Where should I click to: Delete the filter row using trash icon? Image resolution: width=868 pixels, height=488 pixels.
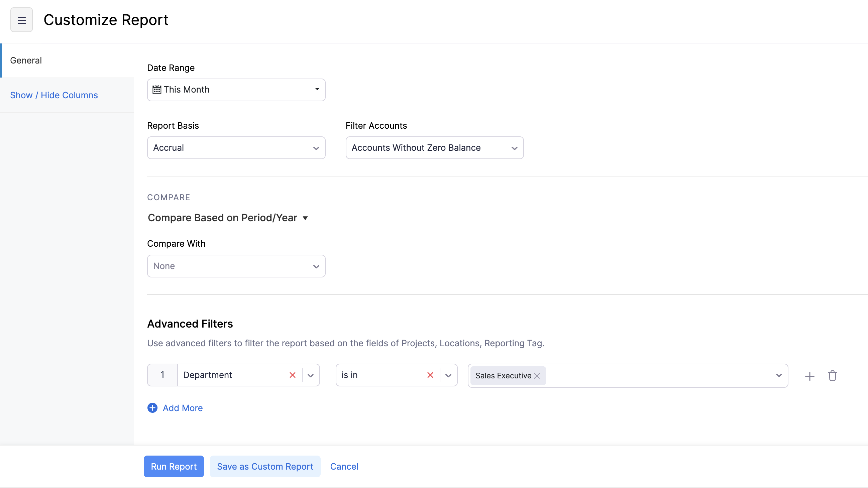[x=832, y=376]
